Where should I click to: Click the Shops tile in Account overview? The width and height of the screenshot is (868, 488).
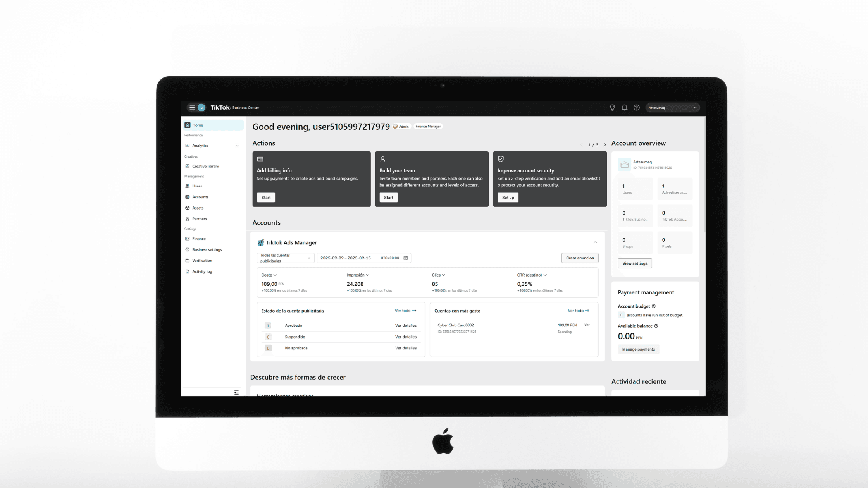pyautogui.click(x=635, y=243)
